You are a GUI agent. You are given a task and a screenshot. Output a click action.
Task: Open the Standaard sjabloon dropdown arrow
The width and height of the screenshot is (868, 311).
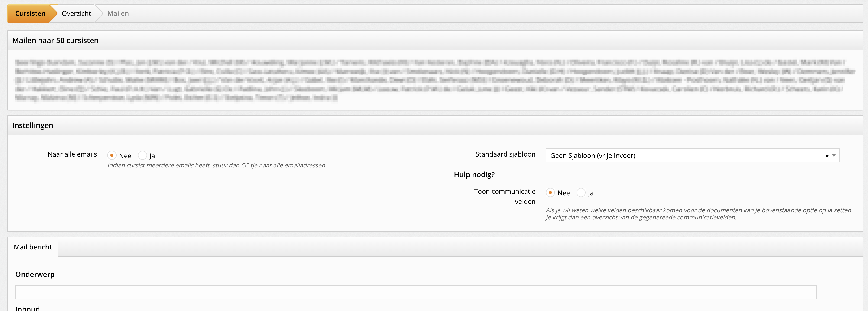pos(834,156)
